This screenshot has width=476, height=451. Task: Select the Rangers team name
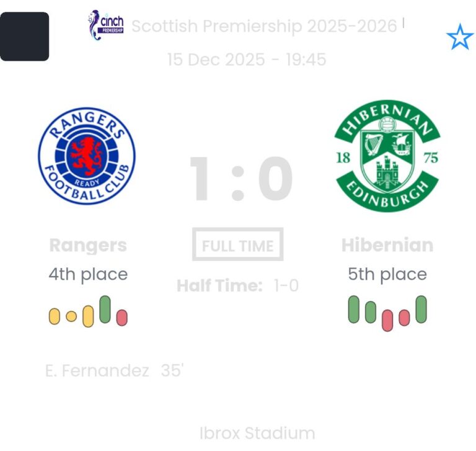pyautogui.click(x=88, y=245)
